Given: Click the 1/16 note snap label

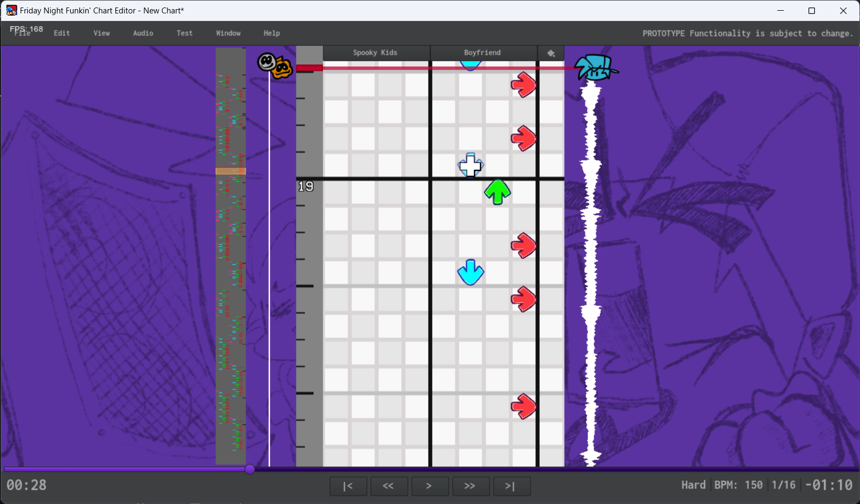Looking at the screenshot, I should point(783,485).
